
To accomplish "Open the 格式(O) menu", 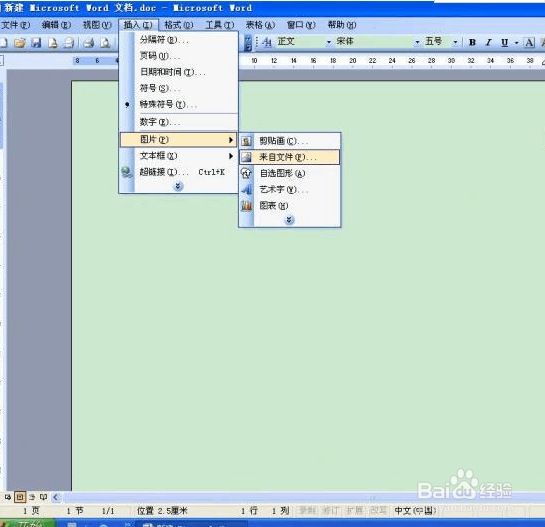I will (x=179, y=25).
